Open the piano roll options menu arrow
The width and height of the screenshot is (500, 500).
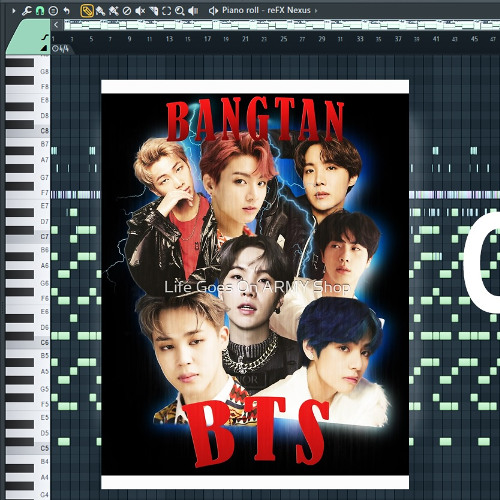click(x=14, y=11)
